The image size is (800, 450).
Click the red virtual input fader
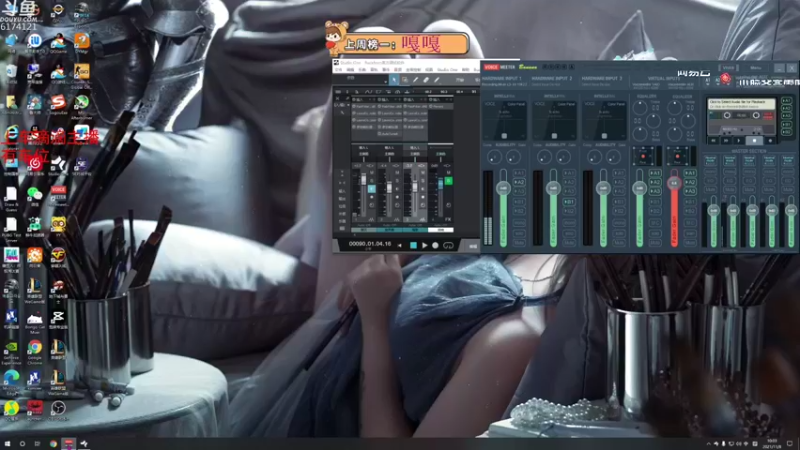click(674, 183)
